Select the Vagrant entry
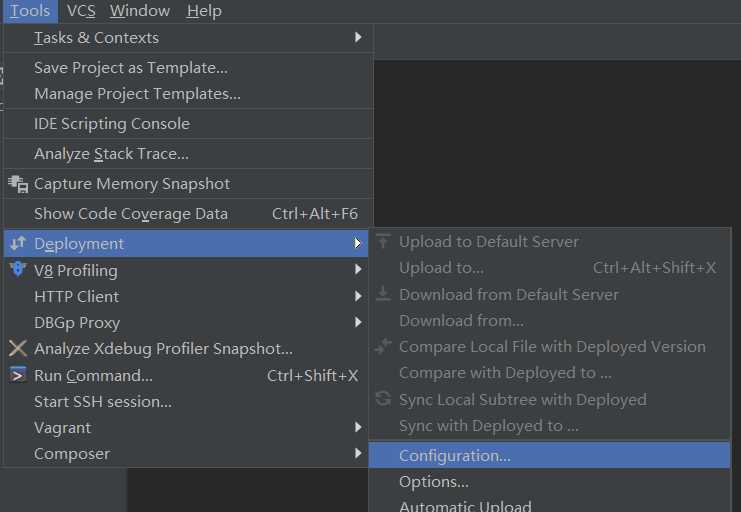Viewport: 741px width, 512px height. 62,428
